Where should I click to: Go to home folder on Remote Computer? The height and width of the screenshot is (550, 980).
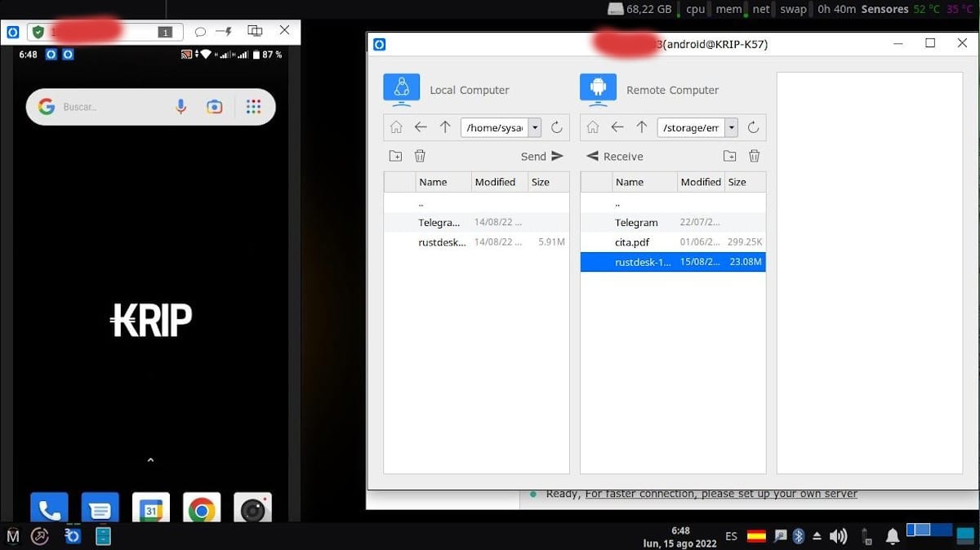click(593, 127)
